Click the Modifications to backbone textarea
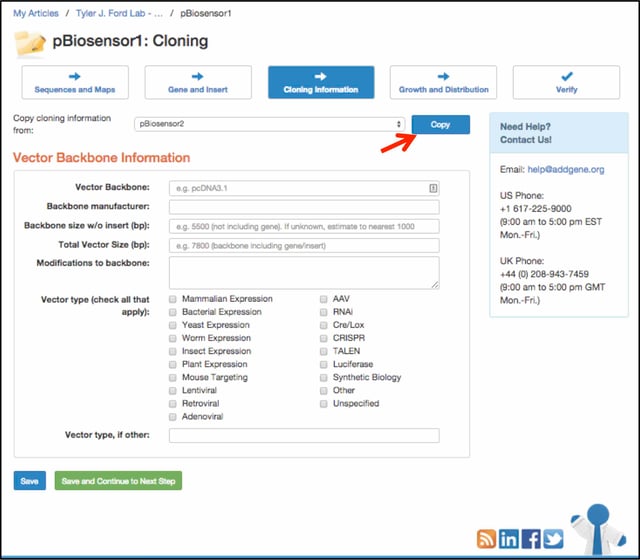Viewport: 640px width, 560px height. 304,273
